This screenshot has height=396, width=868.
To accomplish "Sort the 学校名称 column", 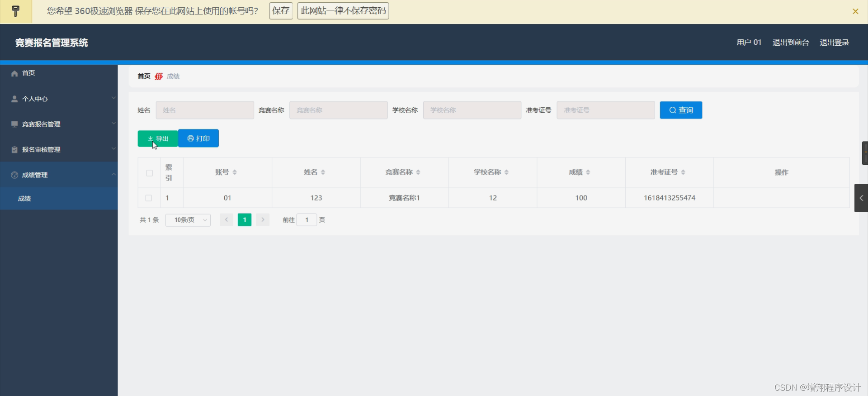I will tap(506, 172).
